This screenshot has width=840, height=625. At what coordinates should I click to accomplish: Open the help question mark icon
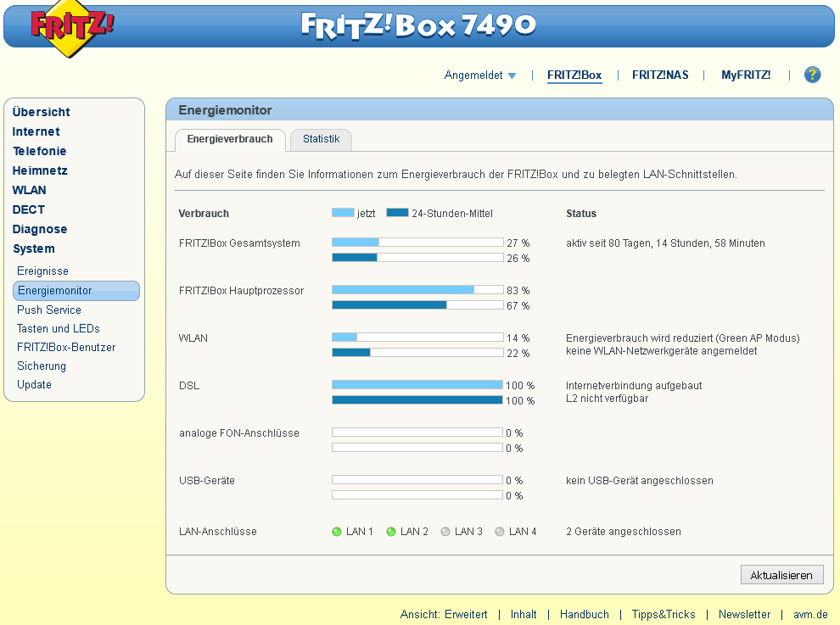[x=812, y=75]
